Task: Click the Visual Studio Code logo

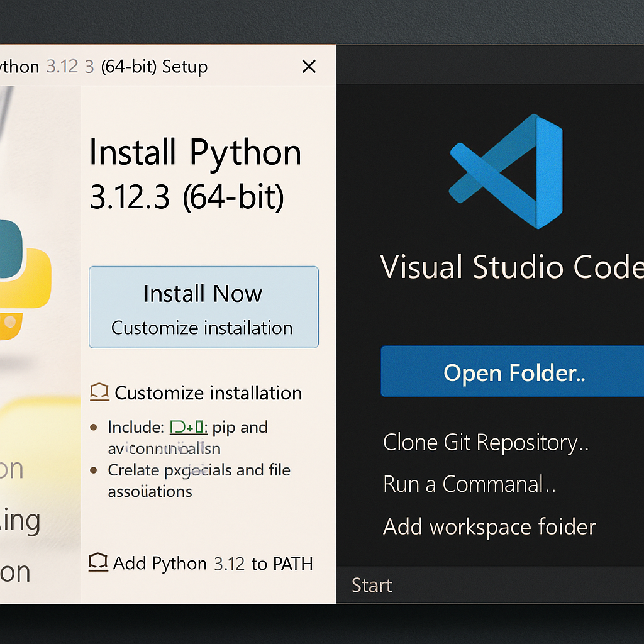Action: point(506,171)
